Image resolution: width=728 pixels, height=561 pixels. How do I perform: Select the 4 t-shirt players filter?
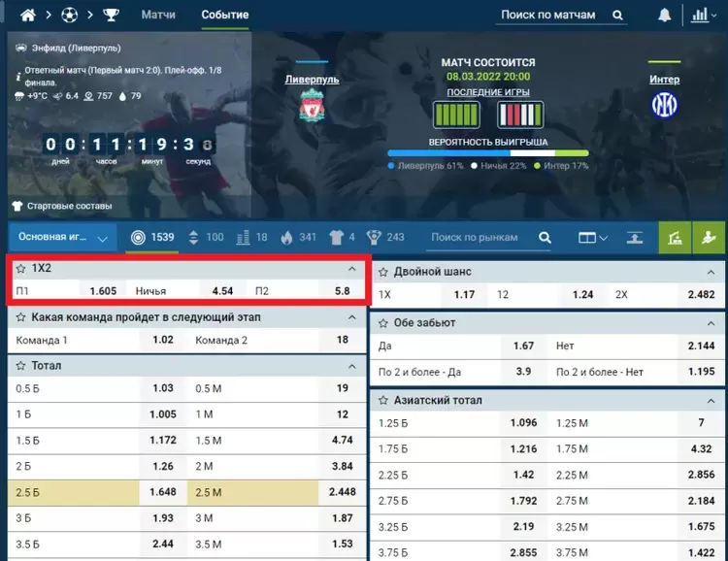point(343,238)
